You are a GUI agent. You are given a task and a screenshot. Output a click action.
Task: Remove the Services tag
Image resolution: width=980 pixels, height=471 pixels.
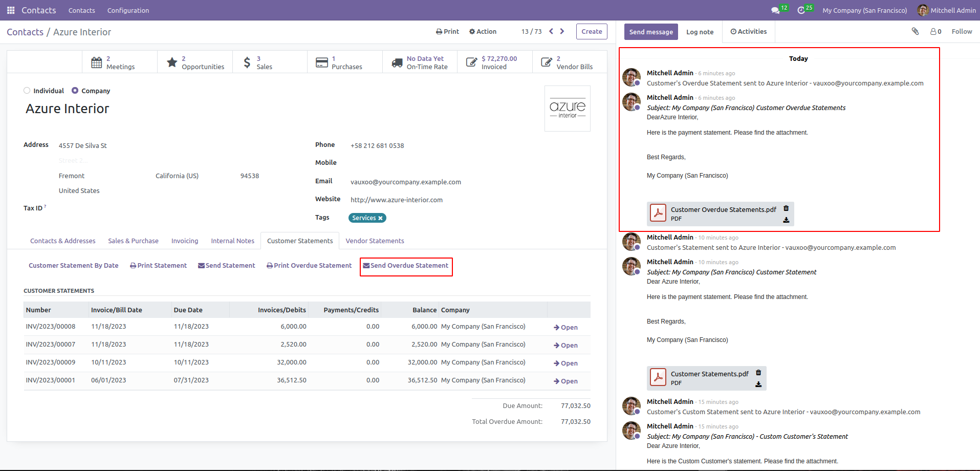click(x=380, y=218)
